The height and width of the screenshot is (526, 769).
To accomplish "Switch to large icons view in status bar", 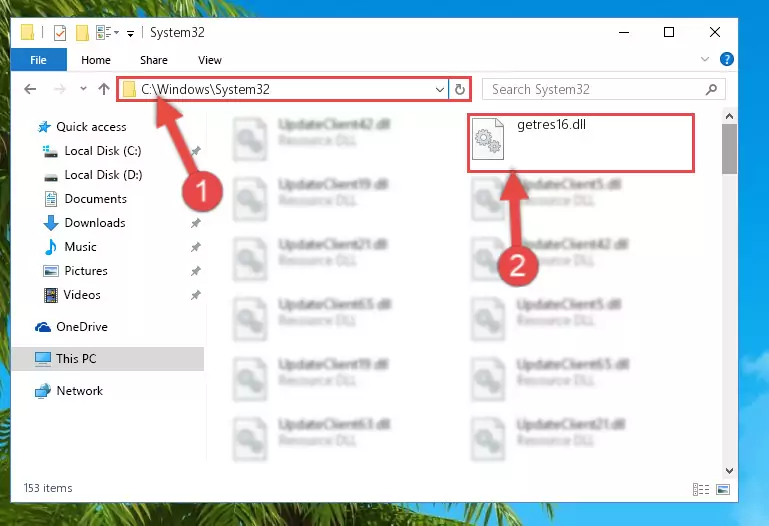I will click(723, 489).
